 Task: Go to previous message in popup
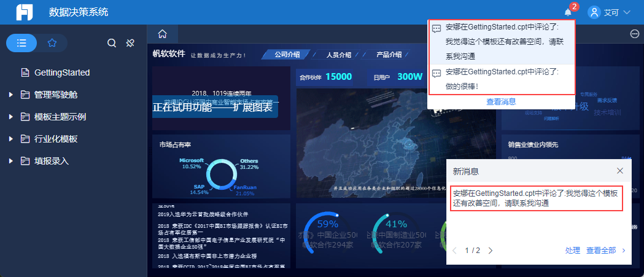point(454,251)
